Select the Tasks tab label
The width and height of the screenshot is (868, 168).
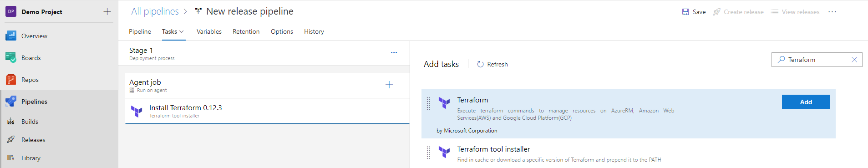(x=169, y=31)
